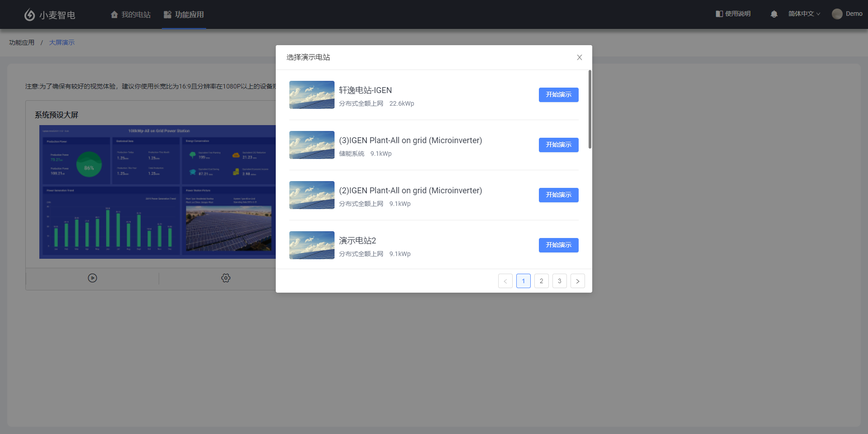Click the 小麦智电 logo icon
The width and height of the screenshot is (868, 434).
pos(29,15)
